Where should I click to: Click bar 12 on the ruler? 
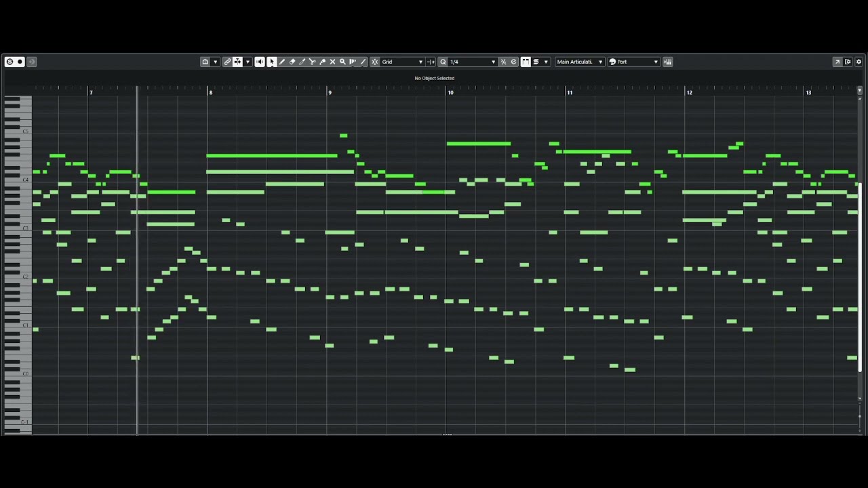689,92
